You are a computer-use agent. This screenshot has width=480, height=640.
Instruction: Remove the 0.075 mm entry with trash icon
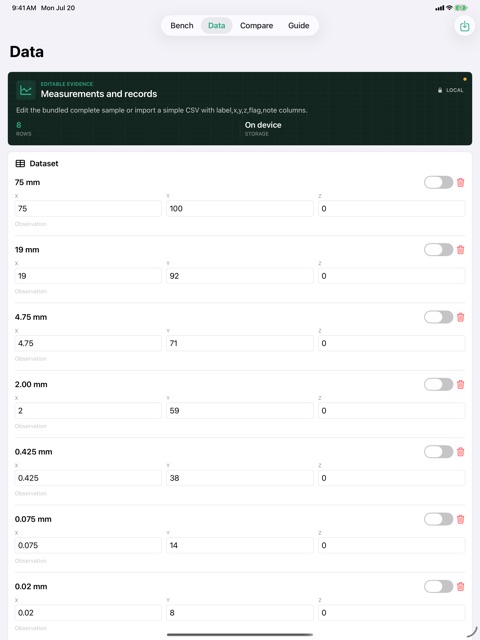click(460, 519)
